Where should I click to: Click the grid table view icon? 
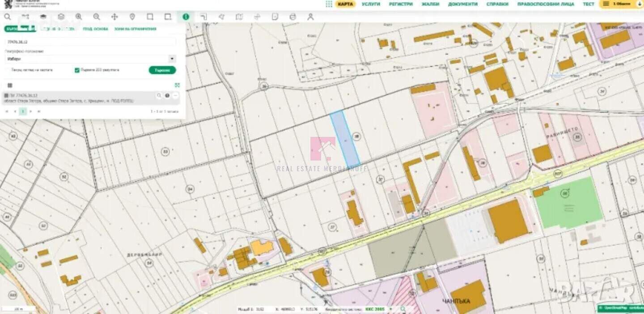(x=10, y=85)
